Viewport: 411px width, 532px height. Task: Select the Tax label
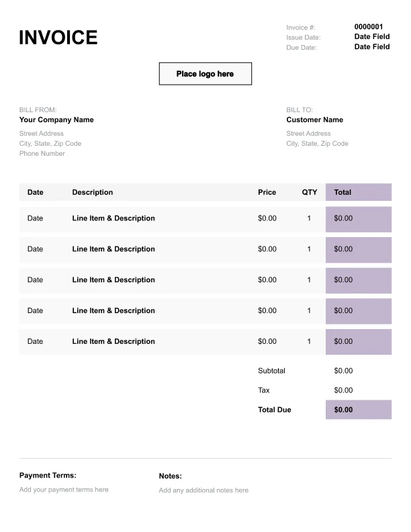263,390
